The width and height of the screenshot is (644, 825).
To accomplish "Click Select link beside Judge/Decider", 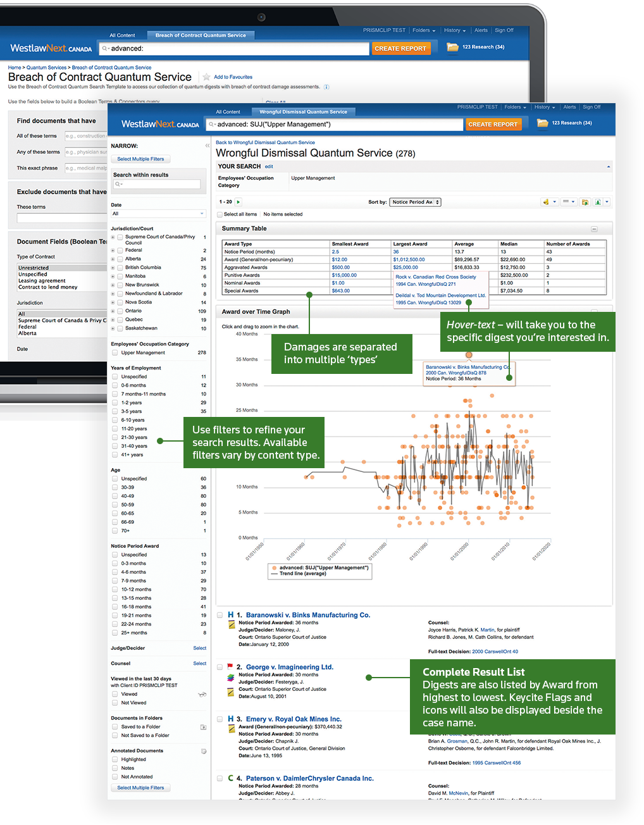I will point(200,648).
